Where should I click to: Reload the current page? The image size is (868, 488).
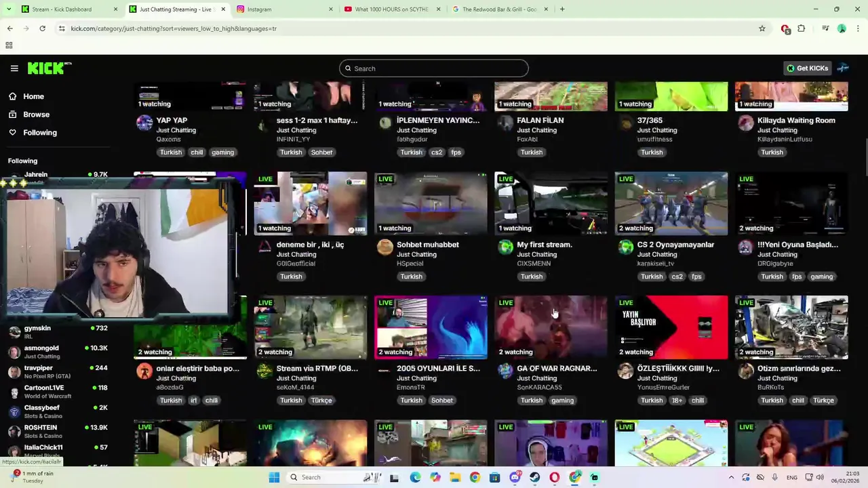[x=42, y=28]
